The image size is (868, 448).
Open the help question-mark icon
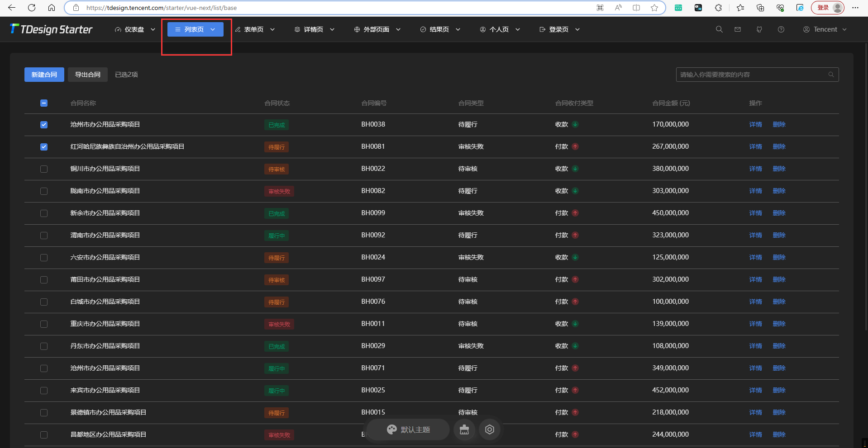click(781, 29)
